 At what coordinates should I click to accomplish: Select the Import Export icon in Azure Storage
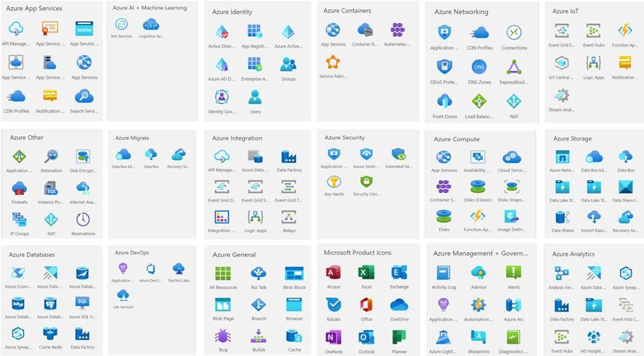[593, 217]
